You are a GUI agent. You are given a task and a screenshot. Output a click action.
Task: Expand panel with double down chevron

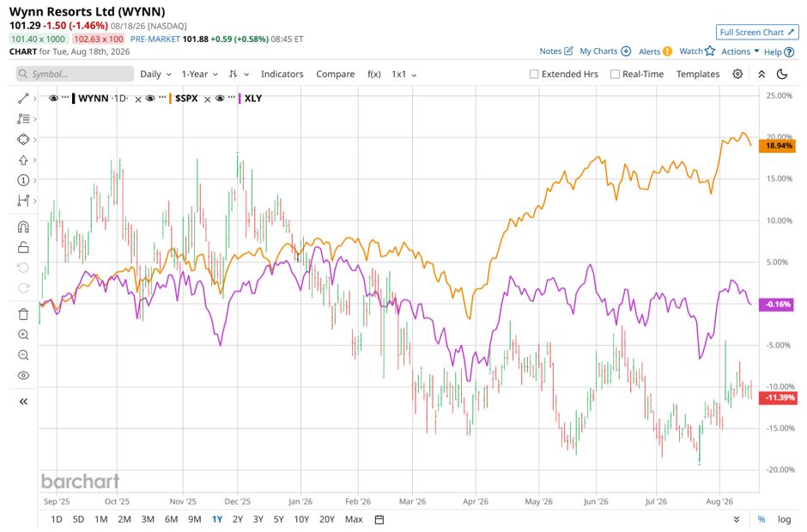click(x=737, y=519)
